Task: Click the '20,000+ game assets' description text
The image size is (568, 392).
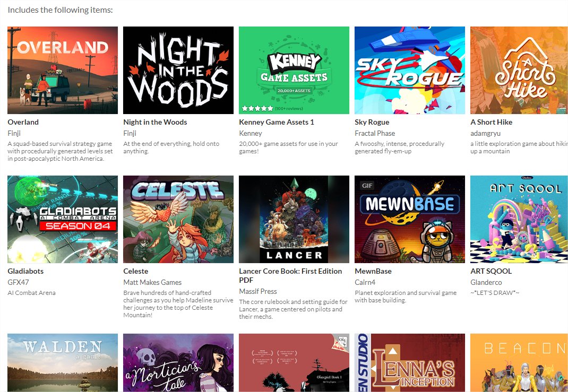Action: pyautogui.click(x=288, y=147)
